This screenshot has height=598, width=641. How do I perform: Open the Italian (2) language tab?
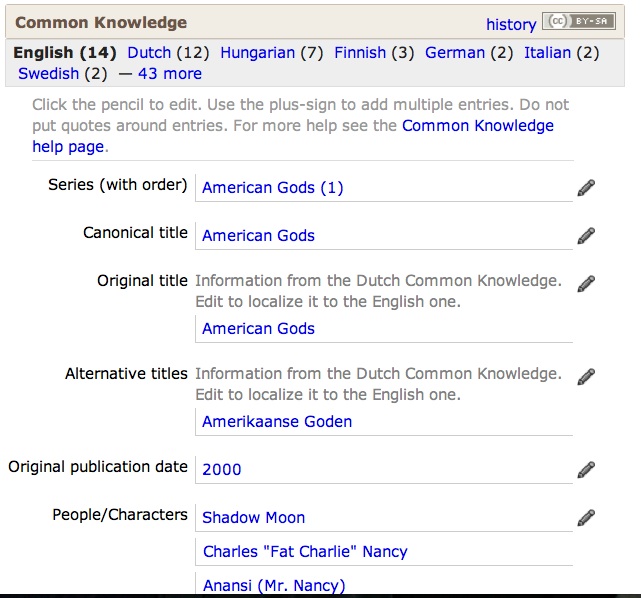(x=547, y=53)
